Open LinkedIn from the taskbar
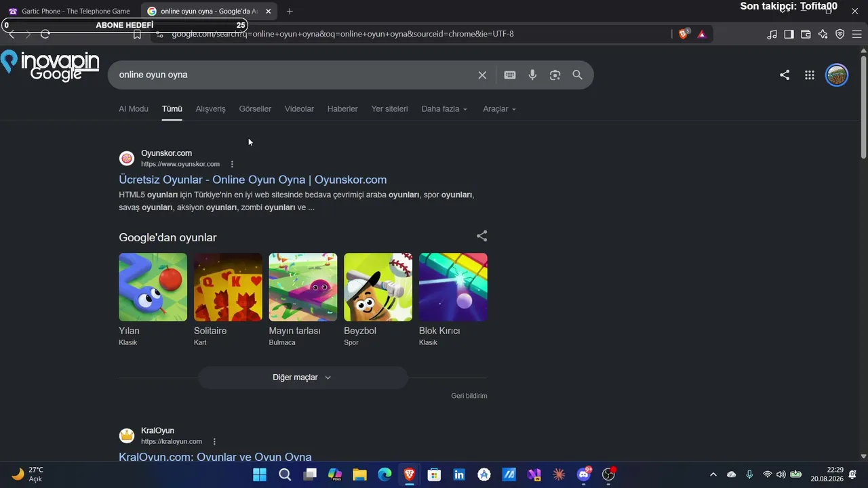Viewport: 868px width, 488px height. coord(459,474)
